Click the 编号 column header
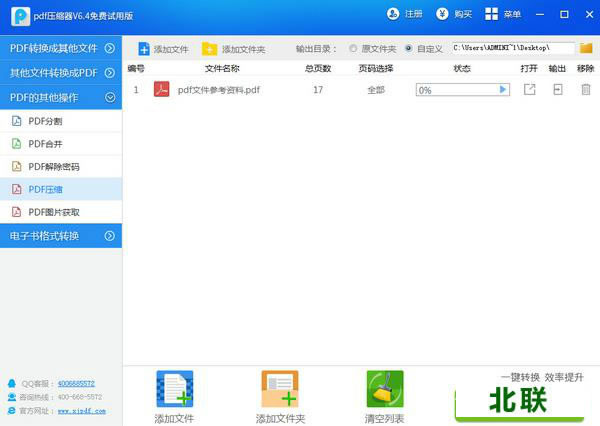 pos(136,69)
